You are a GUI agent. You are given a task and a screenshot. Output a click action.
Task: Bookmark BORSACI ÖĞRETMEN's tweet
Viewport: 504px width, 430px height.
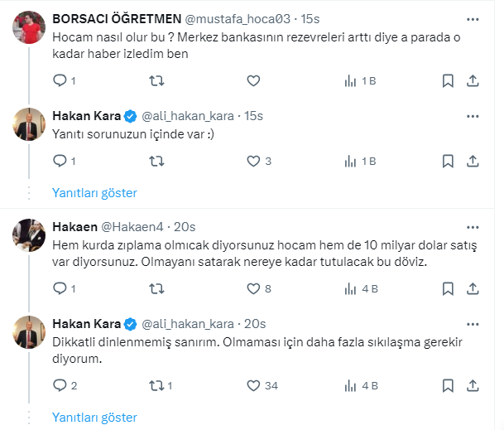tap(448, 81)
